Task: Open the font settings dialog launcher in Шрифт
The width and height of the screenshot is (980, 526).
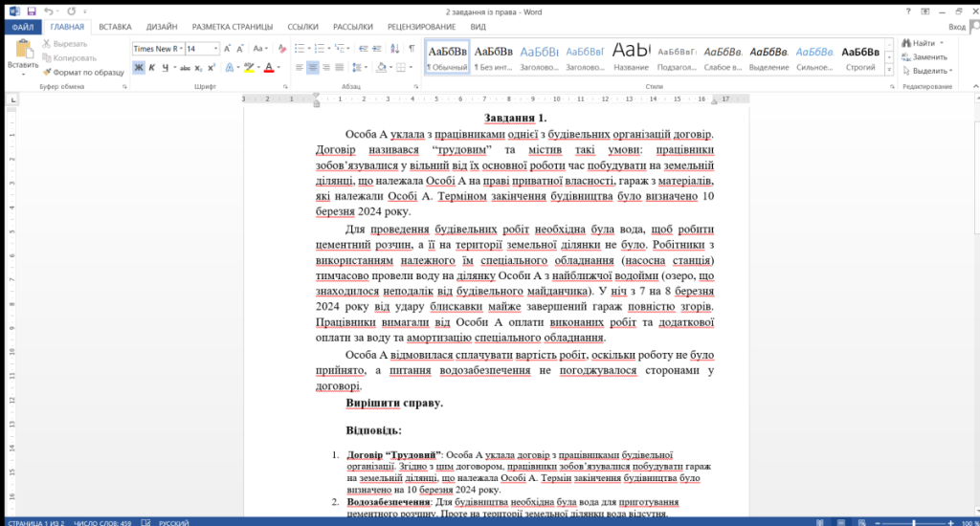Action: click(x=285, y=87)
